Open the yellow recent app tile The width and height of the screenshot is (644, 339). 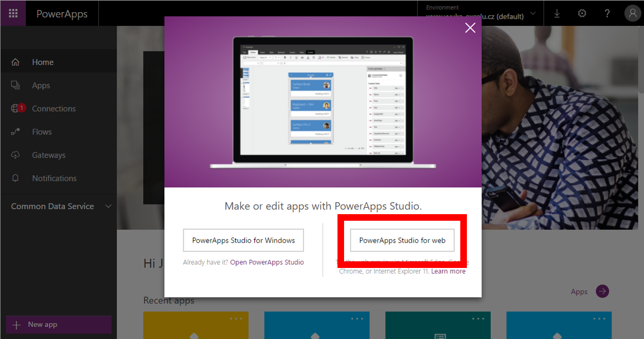coord(196,325)
